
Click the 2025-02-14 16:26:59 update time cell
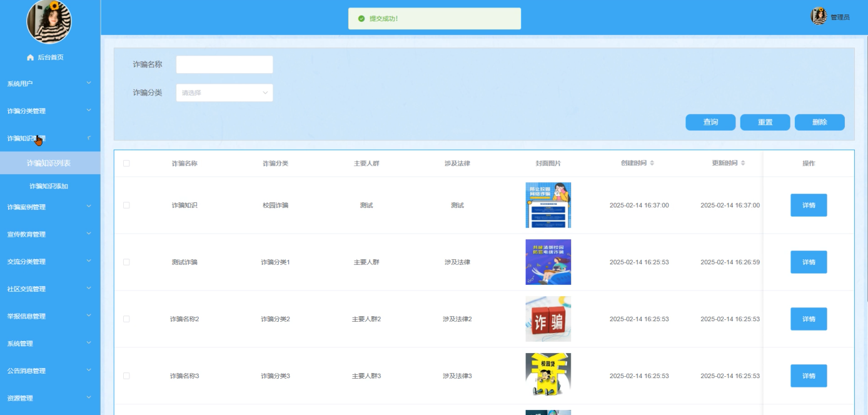point(730,262)
